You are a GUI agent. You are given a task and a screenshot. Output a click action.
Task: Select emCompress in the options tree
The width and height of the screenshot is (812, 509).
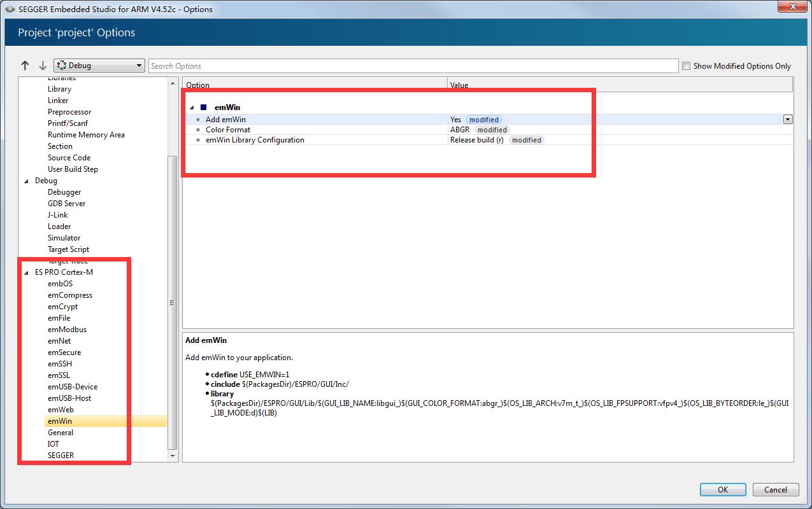70,295
